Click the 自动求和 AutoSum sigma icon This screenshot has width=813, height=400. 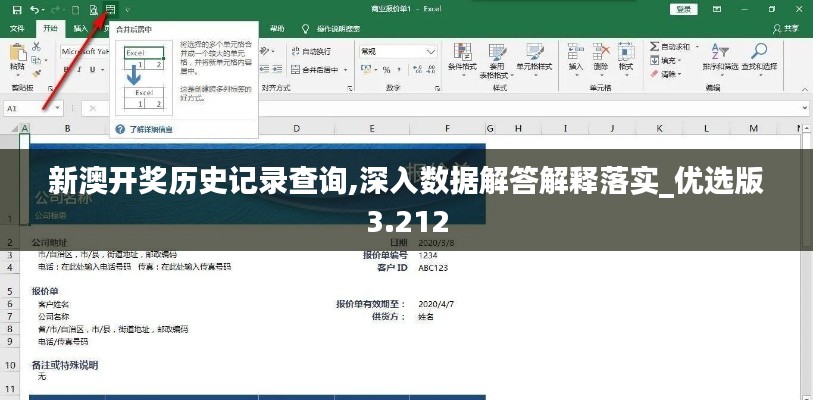click(655, 47)
